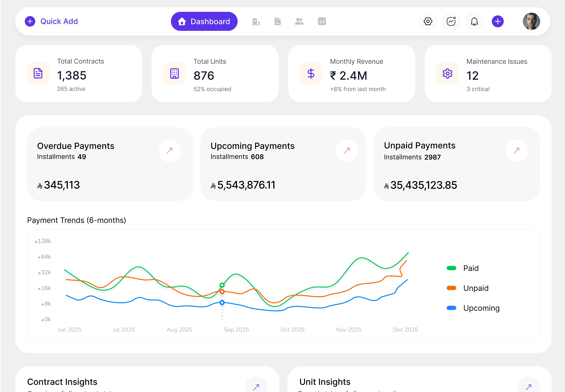Open Contract Insights arrow button
Image resolution: width=565 pixels, height=392 pixels.
[x=256, y=387]
